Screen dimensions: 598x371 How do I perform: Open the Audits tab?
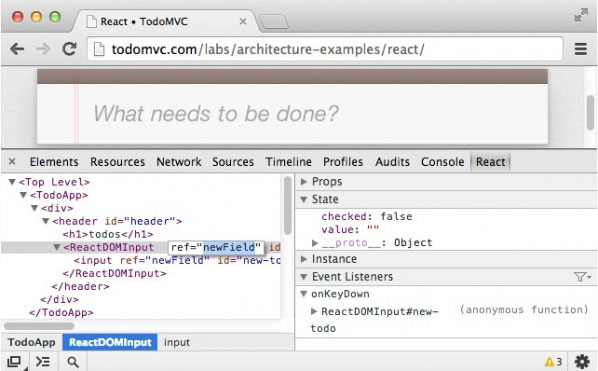tap(392, 162)
